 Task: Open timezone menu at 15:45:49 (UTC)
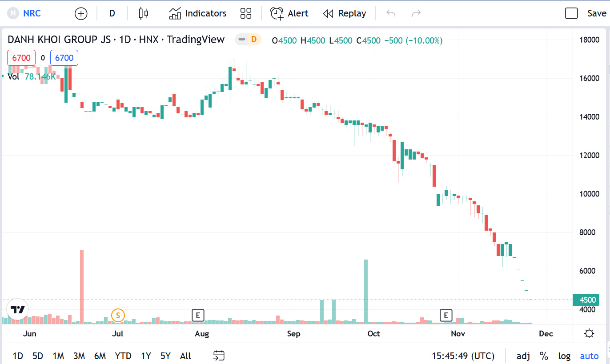click(x=463, y=356)
